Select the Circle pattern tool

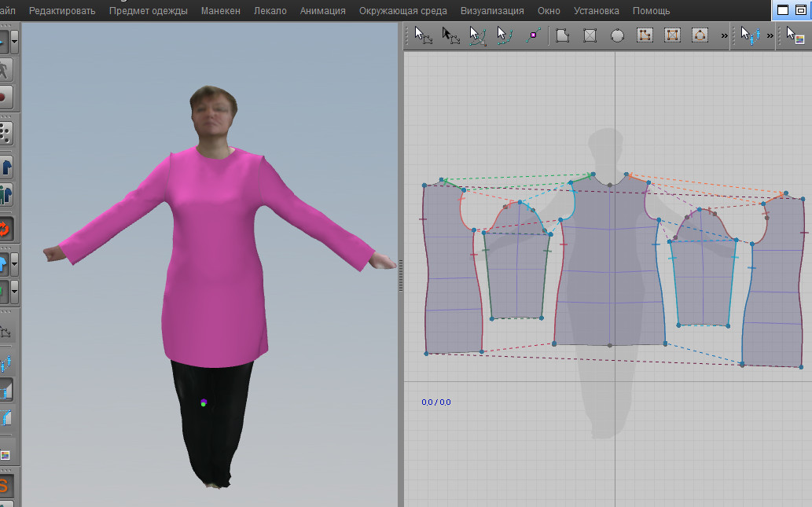pyautogui.click(x=617, y=35)
